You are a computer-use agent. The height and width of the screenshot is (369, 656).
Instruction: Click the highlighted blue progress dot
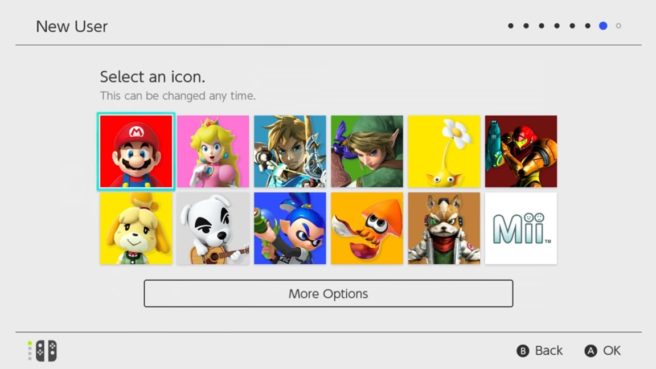click(x=603, y=26)
